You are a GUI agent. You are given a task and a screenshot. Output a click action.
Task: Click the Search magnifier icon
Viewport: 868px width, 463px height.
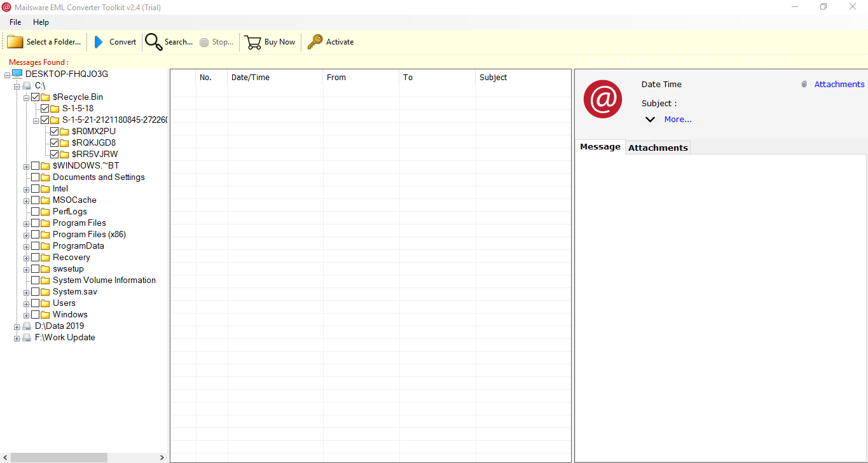(153, 42)
